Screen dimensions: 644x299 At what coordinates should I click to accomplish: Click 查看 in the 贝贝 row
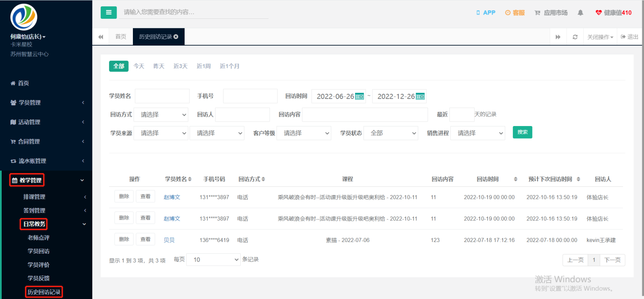tap(145, 240)
